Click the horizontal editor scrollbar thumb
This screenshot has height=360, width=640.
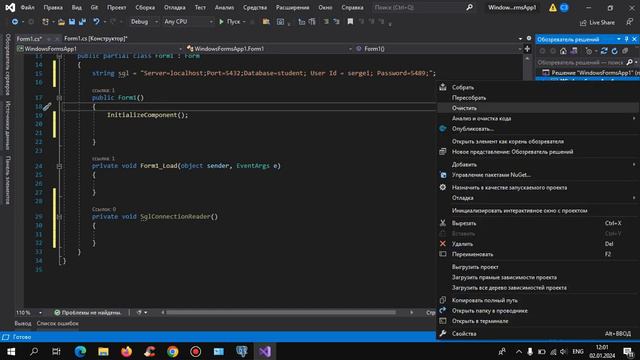tap(280, 313)
